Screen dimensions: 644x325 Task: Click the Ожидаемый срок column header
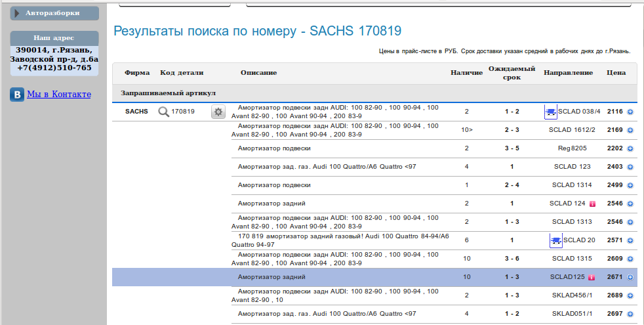click(512, 74)
